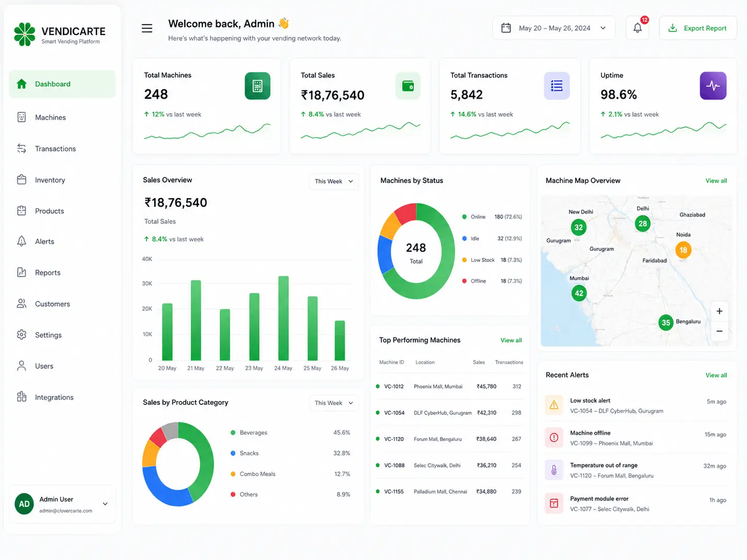Image resolution: width=747 pixels, height=560 pixels.
Task: Zoom out on the machine map
Action: [x=719, y=331]
